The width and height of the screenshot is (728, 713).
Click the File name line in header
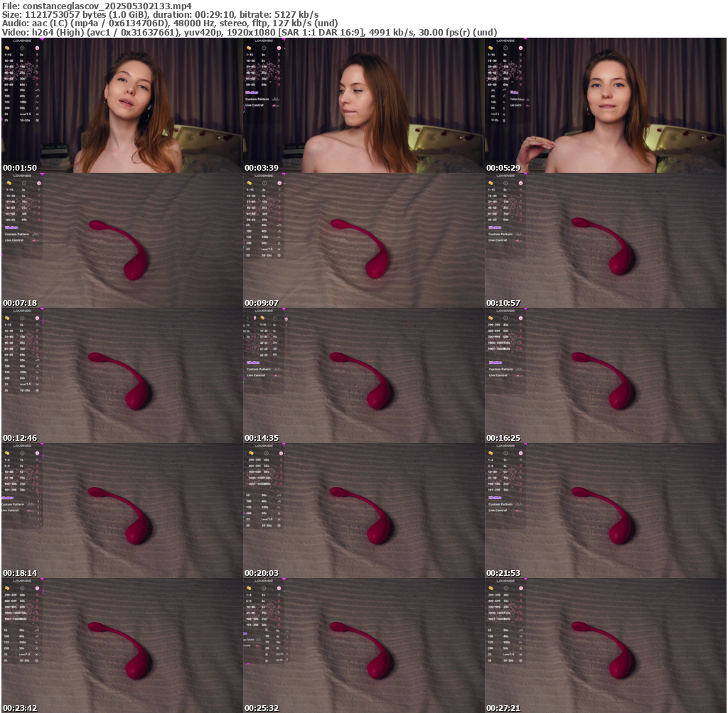pyautogui.click(x=96, y=6)
